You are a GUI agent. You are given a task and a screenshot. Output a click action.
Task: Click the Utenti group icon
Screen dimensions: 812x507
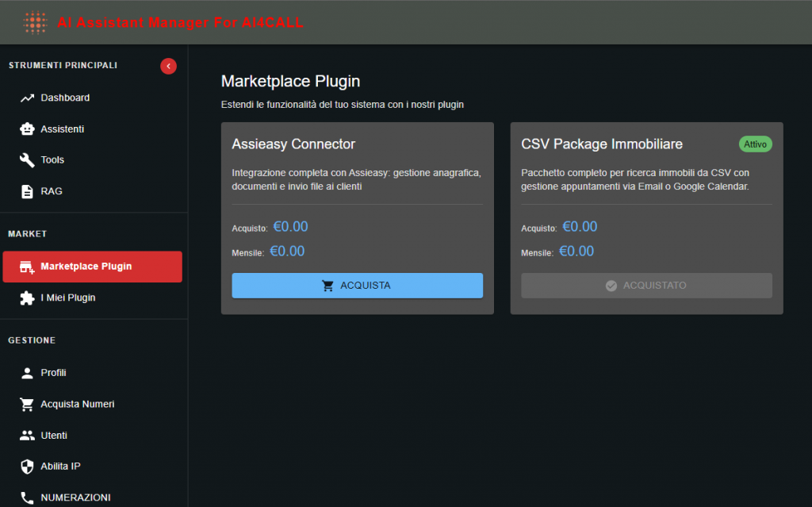[x=27, y=436]
